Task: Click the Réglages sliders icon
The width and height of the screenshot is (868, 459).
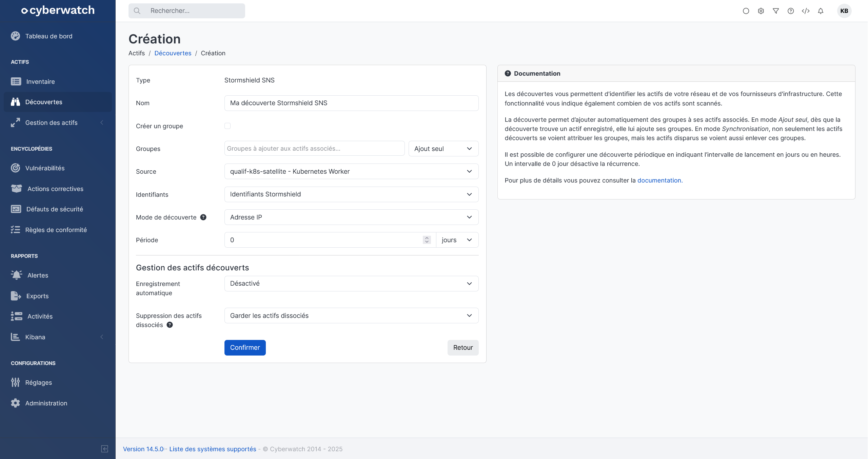Action: click(x=15, y=382)
